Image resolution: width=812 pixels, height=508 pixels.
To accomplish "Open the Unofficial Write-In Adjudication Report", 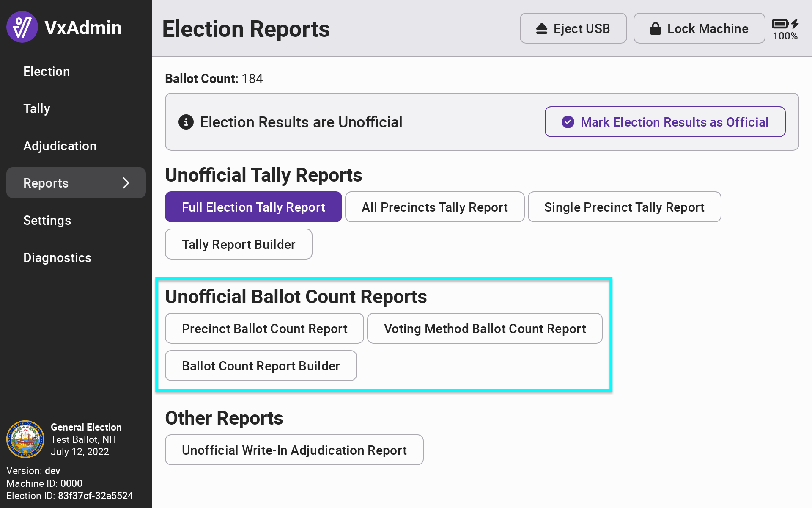I will (x=294, y=450).
